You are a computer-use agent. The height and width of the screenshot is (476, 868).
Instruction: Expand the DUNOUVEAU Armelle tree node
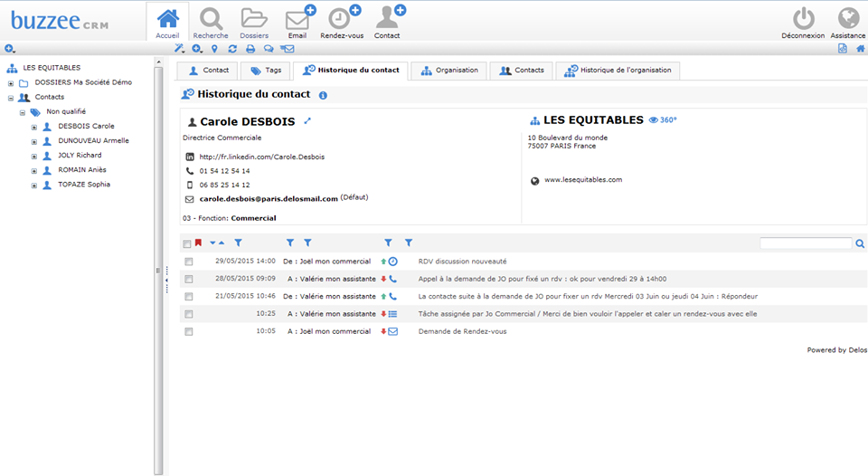coord(33,142)
